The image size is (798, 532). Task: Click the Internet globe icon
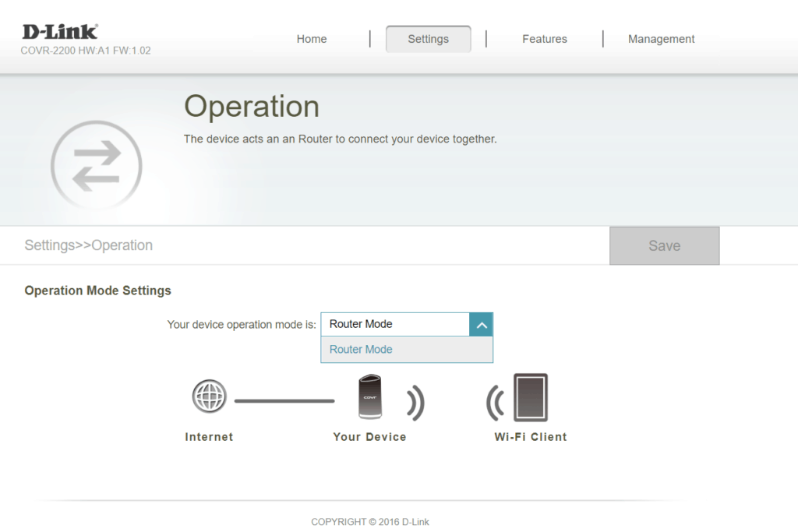pyautogui.click(x=208, y=398)
